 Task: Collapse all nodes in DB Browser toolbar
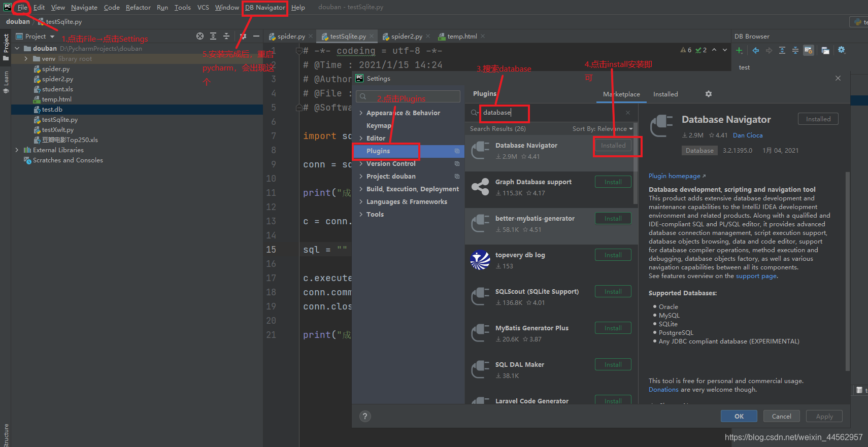click(x=795, y=50)
